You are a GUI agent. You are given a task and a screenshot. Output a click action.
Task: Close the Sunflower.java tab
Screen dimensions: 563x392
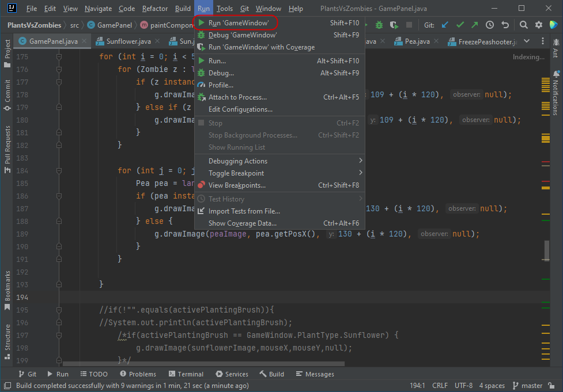157,41
